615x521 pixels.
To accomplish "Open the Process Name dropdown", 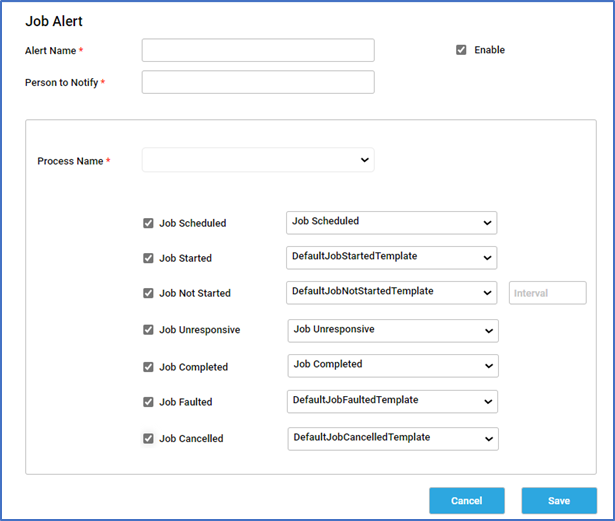I will [258, 160].
